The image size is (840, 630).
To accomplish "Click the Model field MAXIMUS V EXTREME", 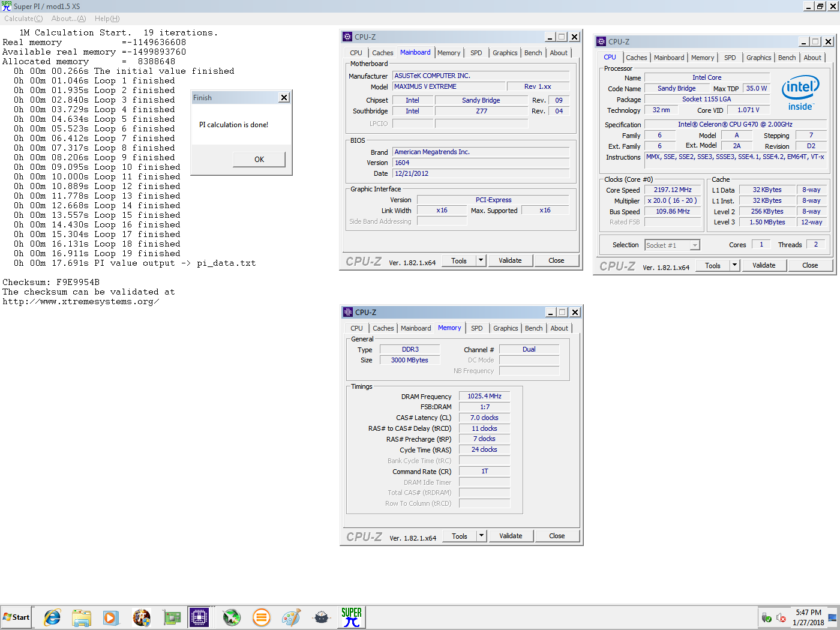I will 449,86.
